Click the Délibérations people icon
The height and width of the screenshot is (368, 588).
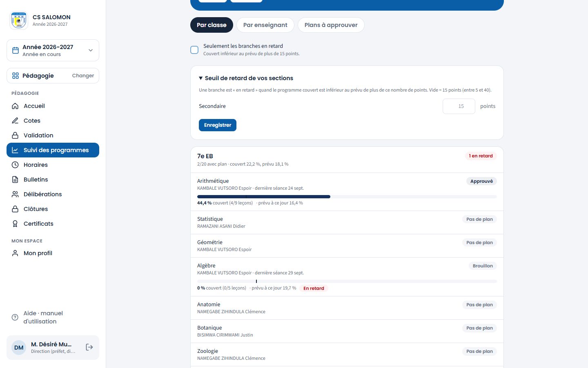coord(15,194)
